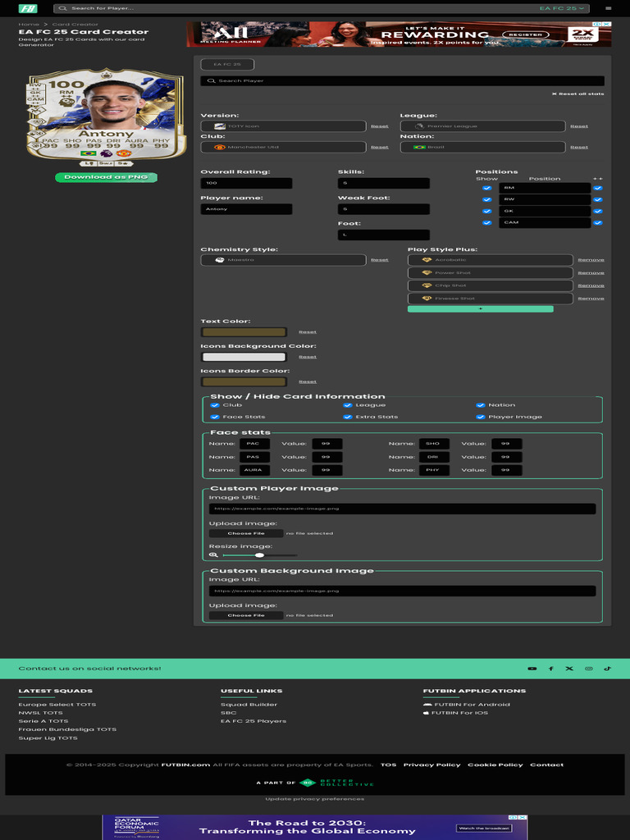The width and height of the screenshot is (630, 840).
Task: Open the RM position dropdown
Action: (x=545, y=188)
